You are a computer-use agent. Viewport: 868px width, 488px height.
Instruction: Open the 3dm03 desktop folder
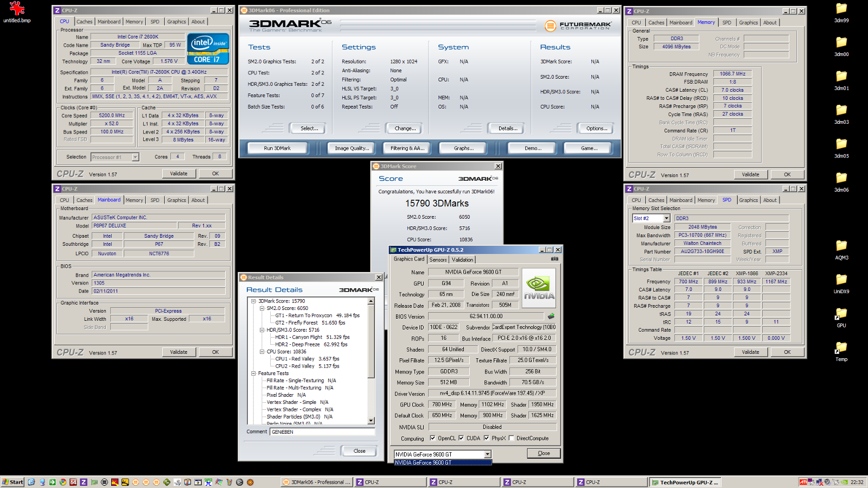click(x=841, y=113)
